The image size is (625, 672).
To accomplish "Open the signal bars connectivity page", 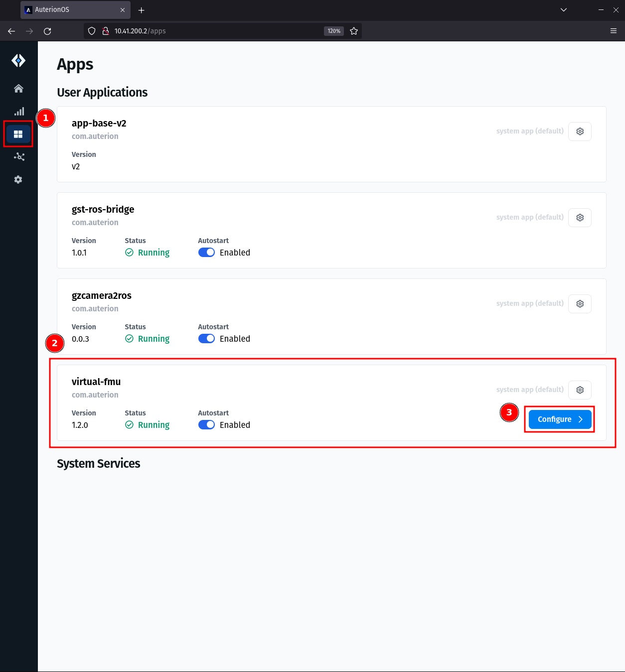I will coord(18,111).
